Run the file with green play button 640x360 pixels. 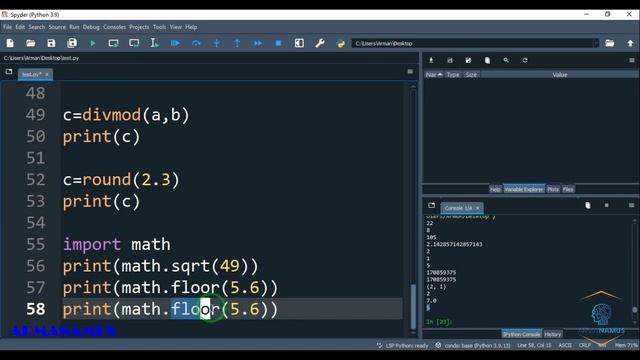pos(93,43)
